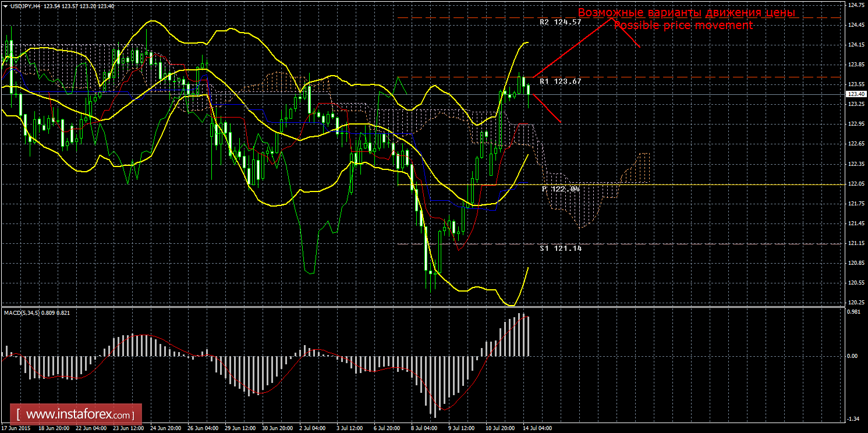
Task: Click the 29 Jun 12:00 time label
Action: pos(240,428)
